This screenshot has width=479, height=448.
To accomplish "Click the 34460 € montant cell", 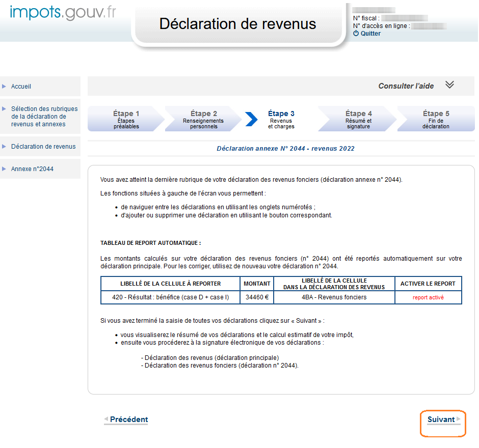I will pos(257,297).
